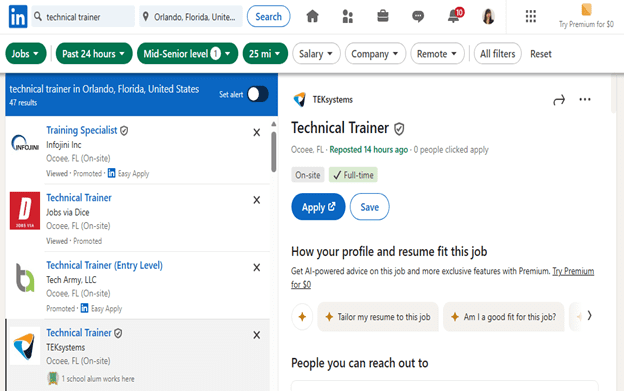Click the job list scrollbar
The width and height of the screenshot is (624, 391).
(x=273, y=151)
